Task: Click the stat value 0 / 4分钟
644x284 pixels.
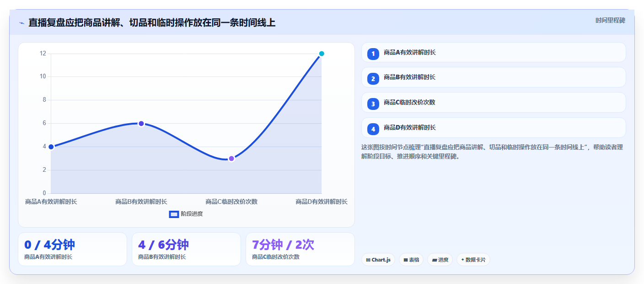Action: (x=49, y=245)
